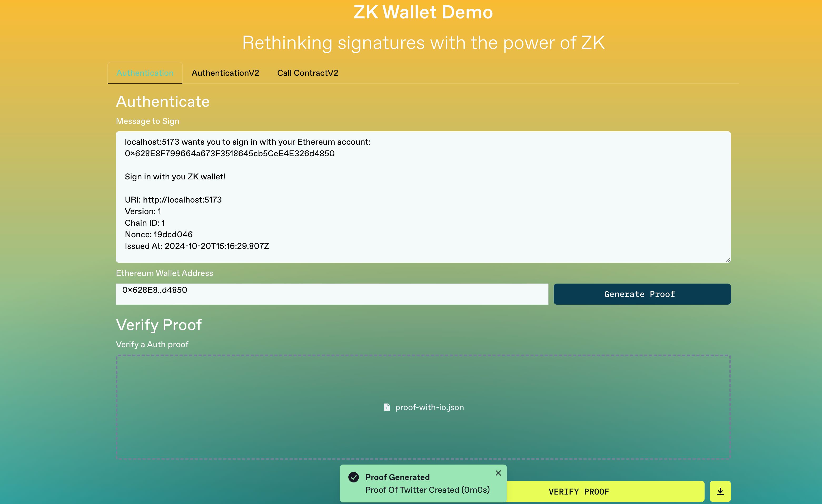Screen dimensions: 822x504
Task: Click the Message to Sign label
Action: coord(147,121)
